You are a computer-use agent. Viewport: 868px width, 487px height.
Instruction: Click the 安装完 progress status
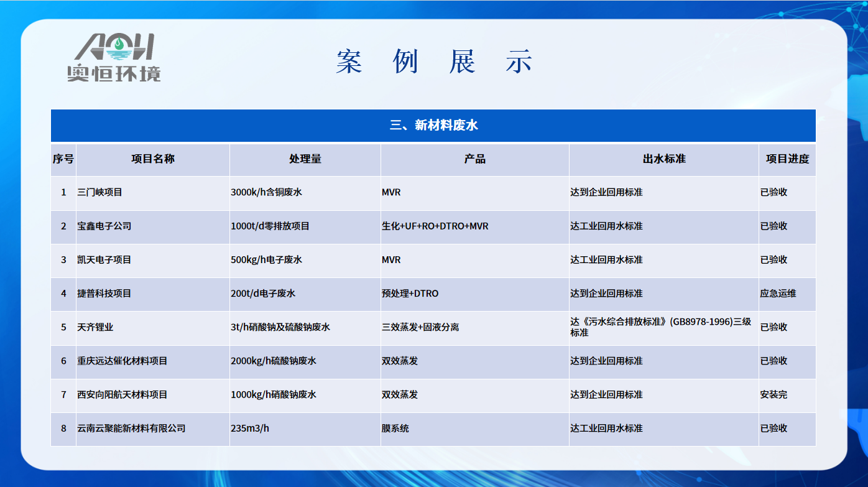773,395
